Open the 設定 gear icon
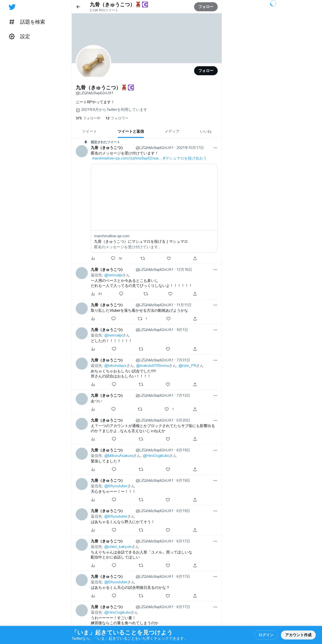 (12, 37)
